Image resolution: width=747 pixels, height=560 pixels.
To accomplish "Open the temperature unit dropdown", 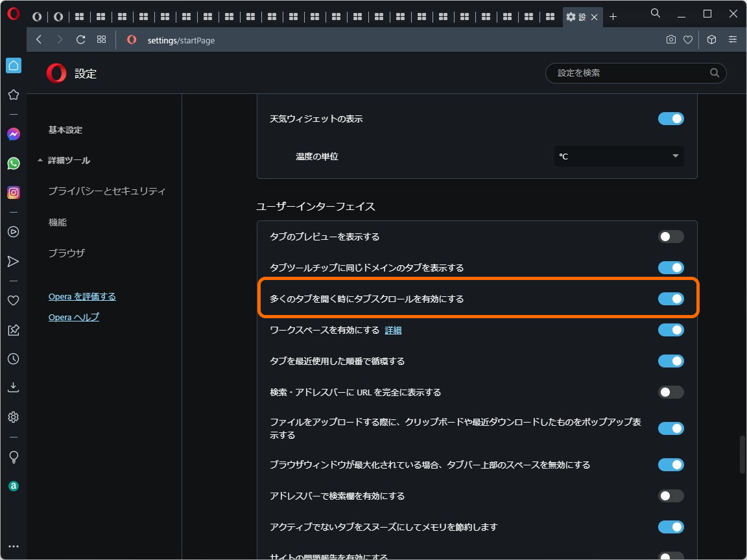I will pyautogui.click(x=618, y=156).
